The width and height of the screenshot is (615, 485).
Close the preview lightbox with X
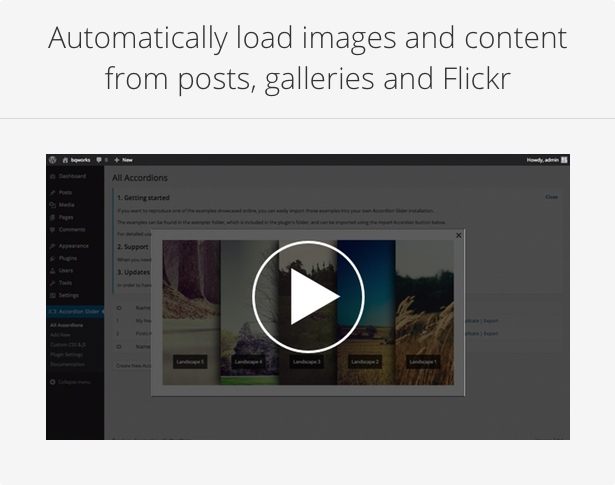(x=459, y=235)
